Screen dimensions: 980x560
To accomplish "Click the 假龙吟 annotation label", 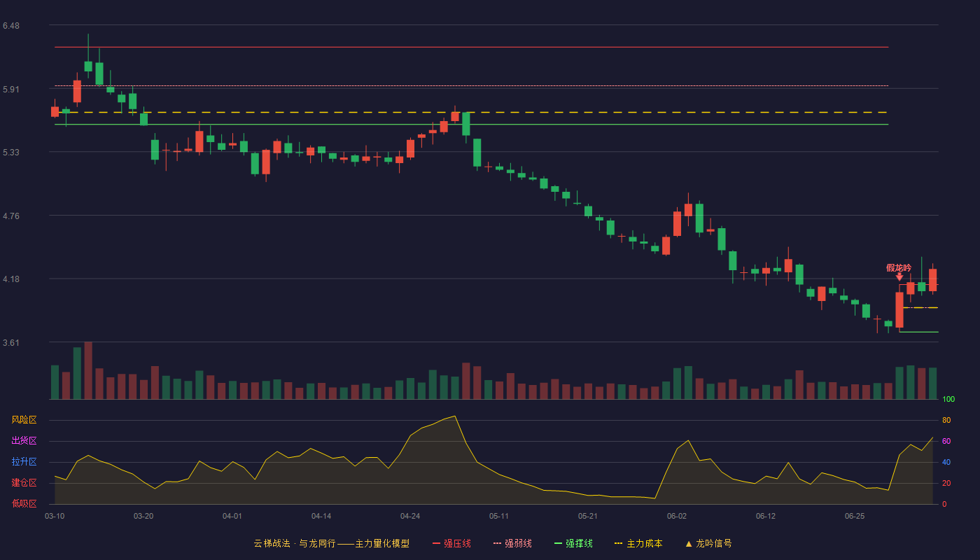I will coord(899,267).
